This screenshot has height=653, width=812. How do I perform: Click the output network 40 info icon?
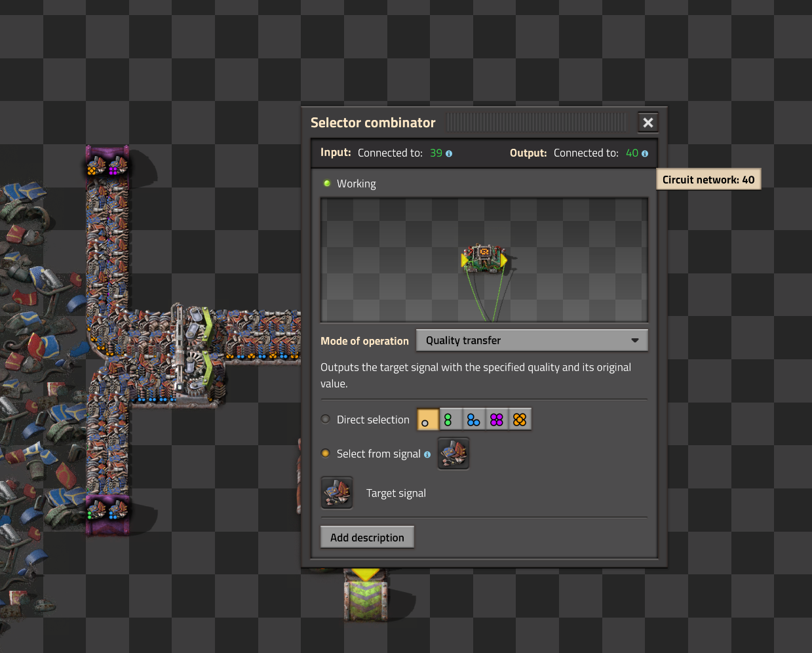click(x=645, y=153)
